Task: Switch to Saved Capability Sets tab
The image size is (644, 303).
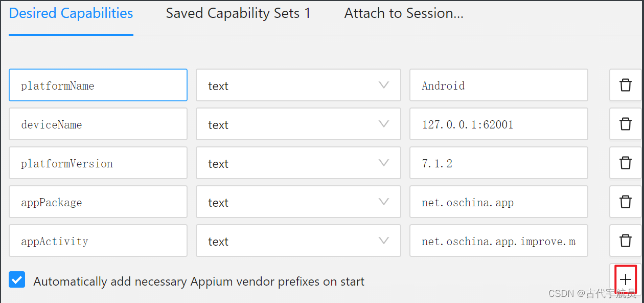Action: tap(238, 14)
